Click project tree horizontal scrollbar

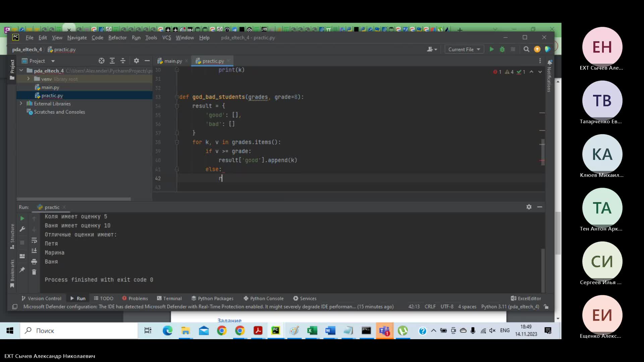pyautogui.click(x=74, y=199)
